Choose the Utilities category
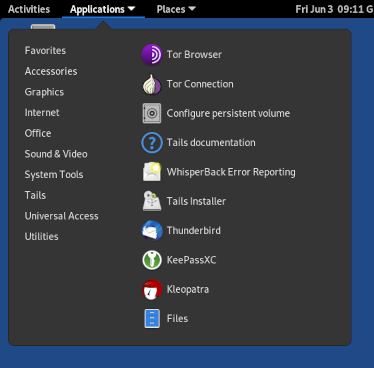The image size is (374, 368). [x=42, y=237]
